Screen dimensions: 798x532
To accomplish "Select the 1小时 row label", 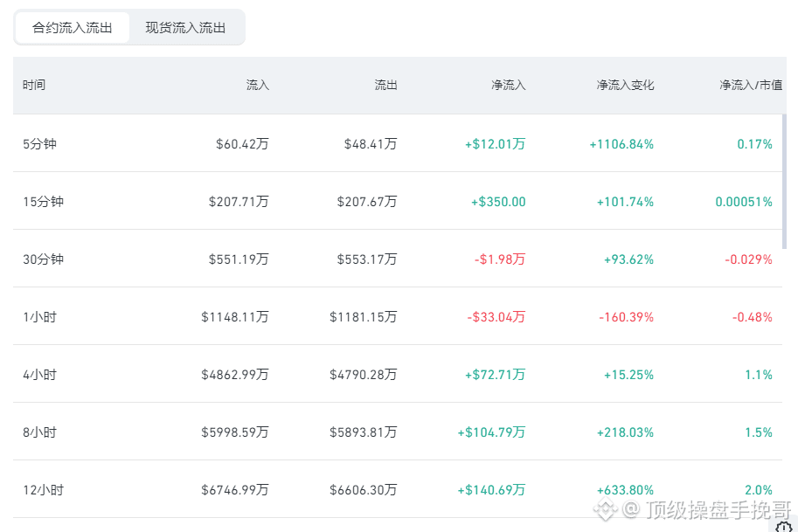I will coord(39,317).
